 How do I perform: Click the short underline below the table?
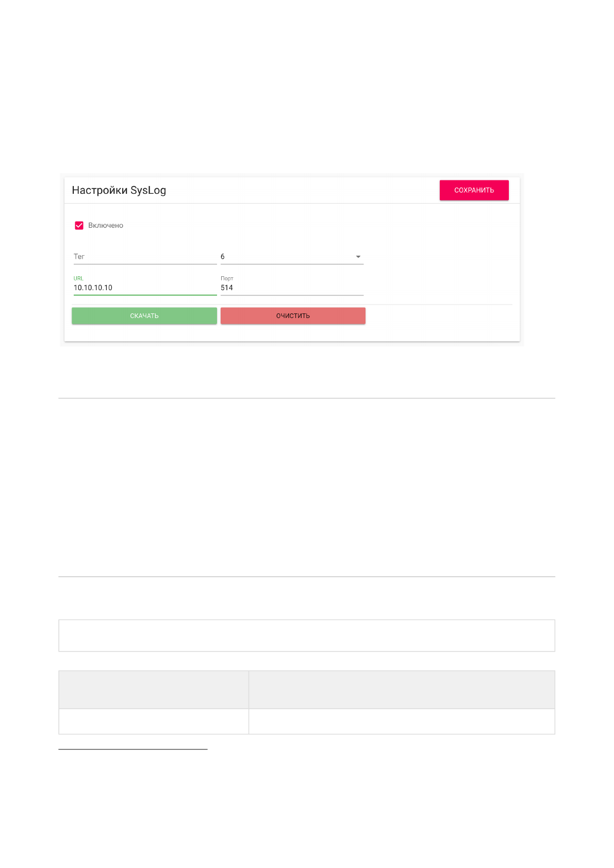[x=133, y=749]
